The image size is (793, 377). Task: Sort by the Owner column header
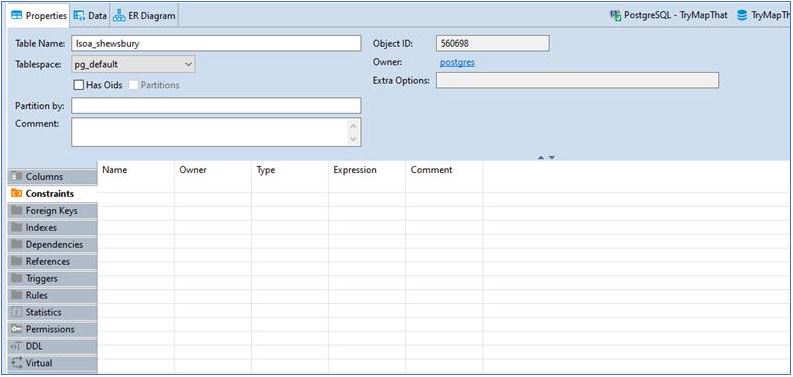click(193, 170)
